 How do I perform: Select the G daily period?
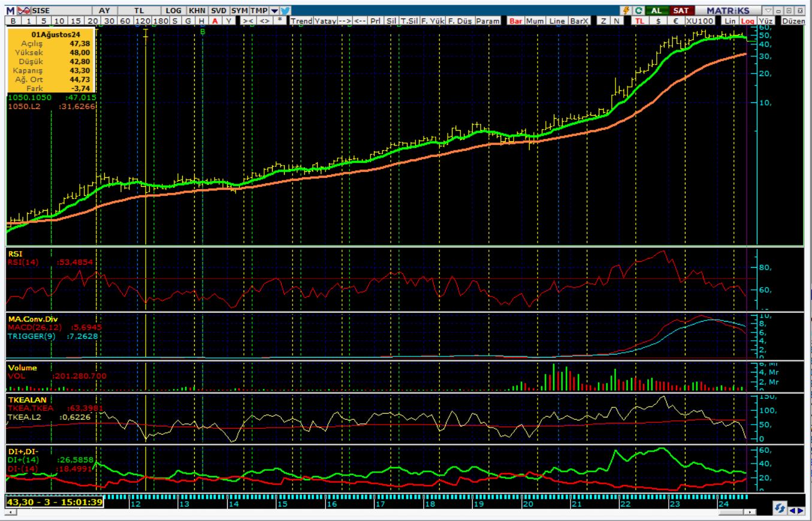tap(188, 20)
